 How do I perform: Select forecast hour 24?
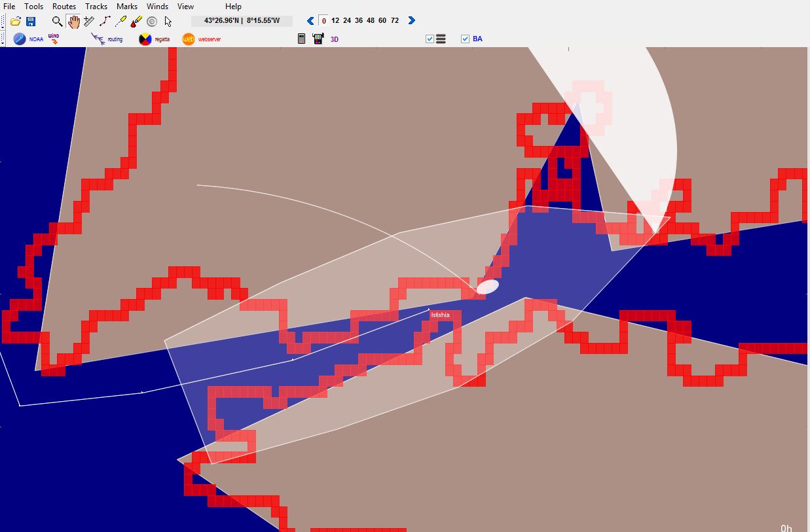(x=347, y=21)
